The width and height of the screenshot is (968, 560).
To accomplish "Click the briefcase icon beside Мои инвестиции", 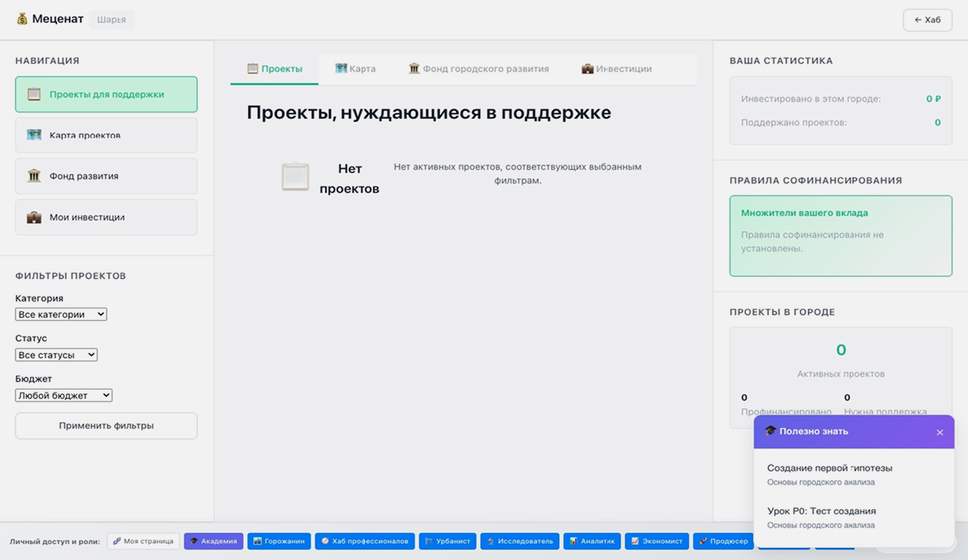I will [34, 217].
